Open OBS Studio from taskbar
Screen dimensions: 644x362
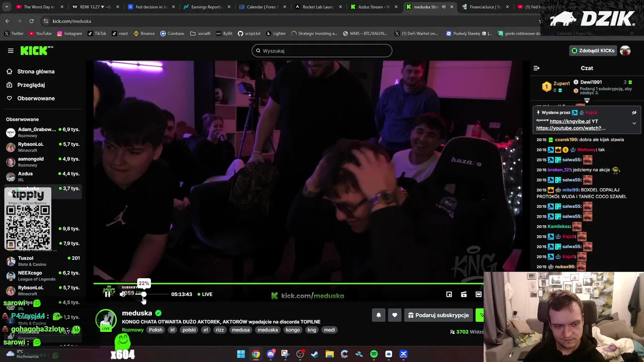tap(300, 354)
